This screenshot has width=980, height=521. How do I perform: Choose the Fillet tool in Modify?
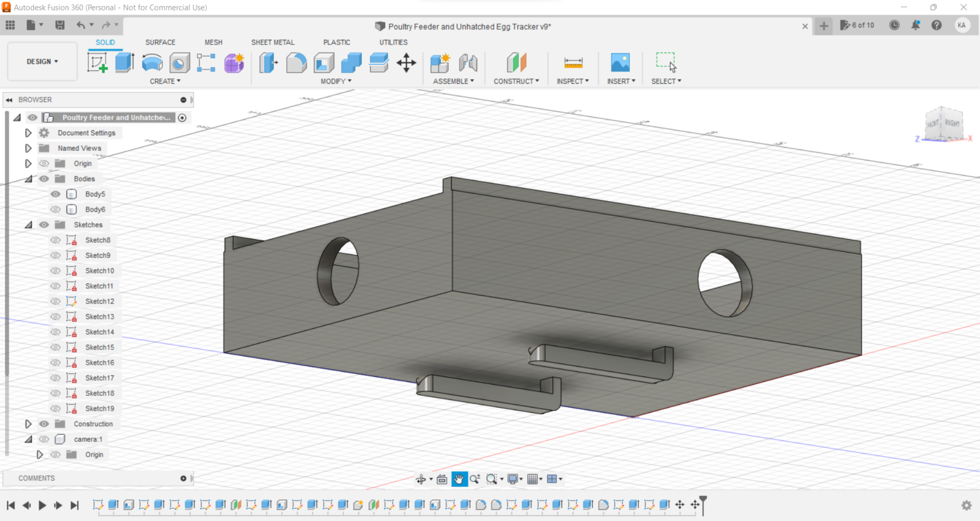coord(296,63)
